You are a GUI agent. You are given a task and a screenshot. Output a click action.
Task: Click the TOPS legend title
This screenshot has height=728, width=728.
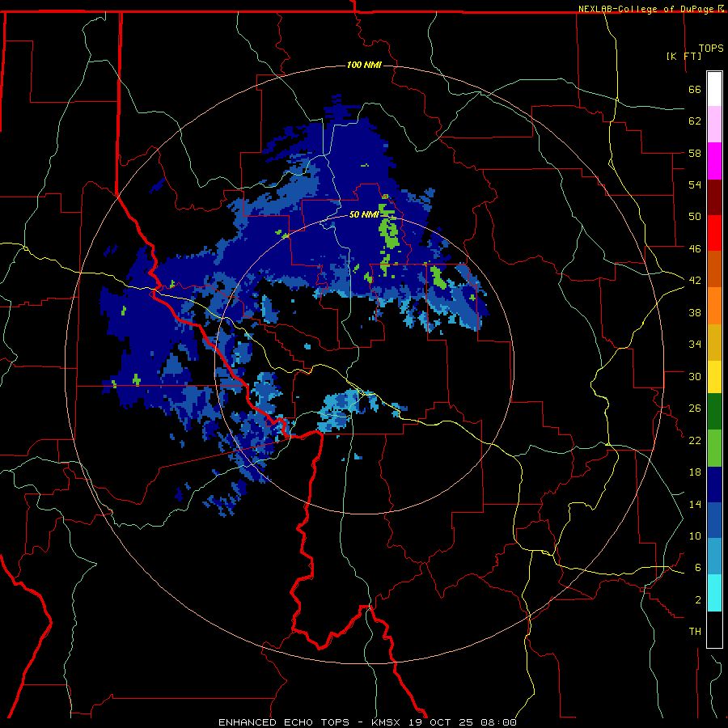click(x=711, y=48)
